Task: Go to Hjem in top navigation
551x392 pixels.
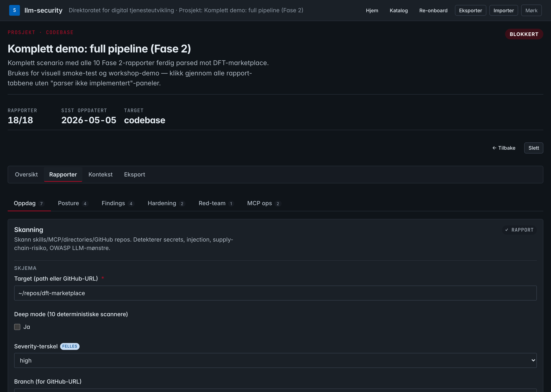Action: [x=372, y=10]
